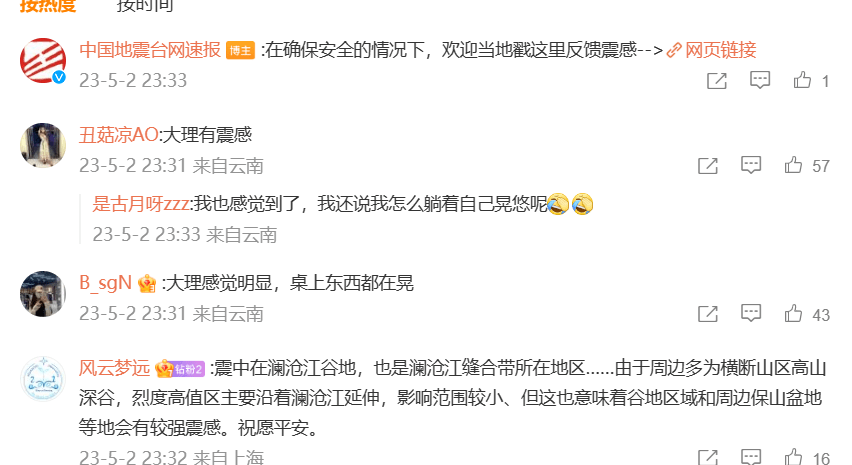
Task: Share the 中国地震台网速报 comment via forward icon
Action: coord(717,81)
